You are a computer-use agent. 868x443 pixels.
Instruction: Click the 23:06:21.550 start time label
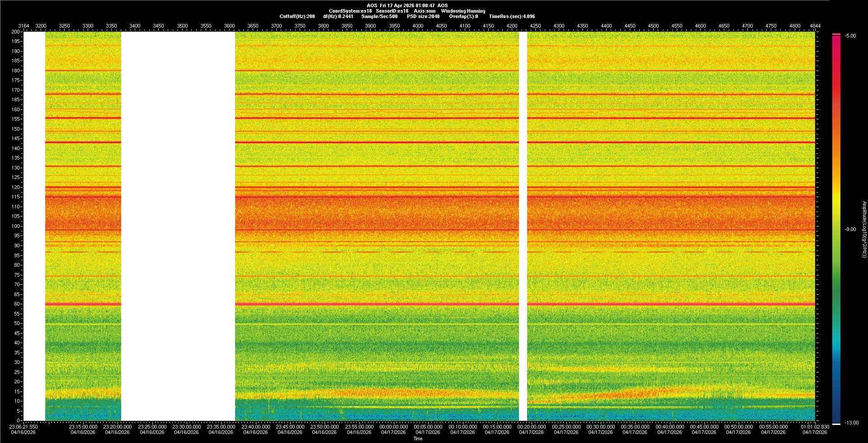pyautogui.click(x=24, y=426)
